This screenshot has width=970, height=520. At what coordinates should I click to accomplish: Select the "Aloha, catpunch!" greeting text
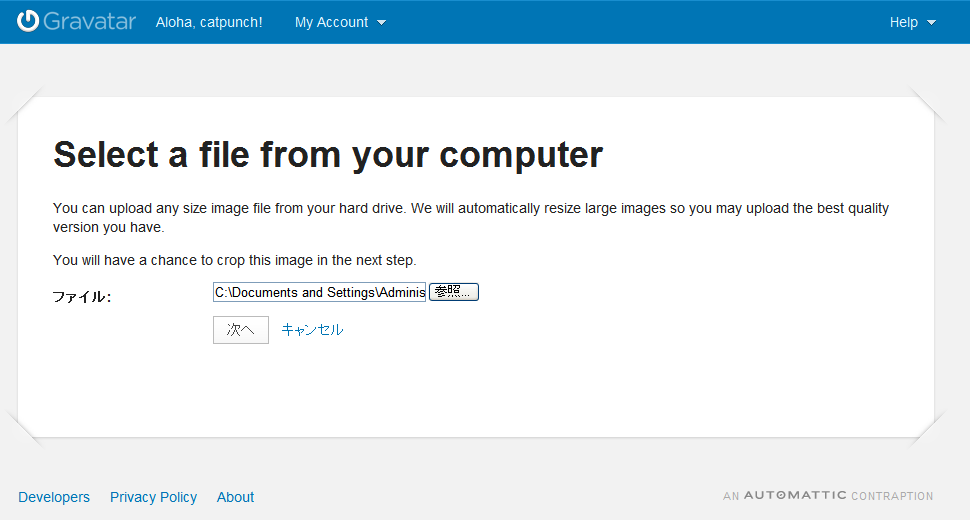[x=209, y=22]
